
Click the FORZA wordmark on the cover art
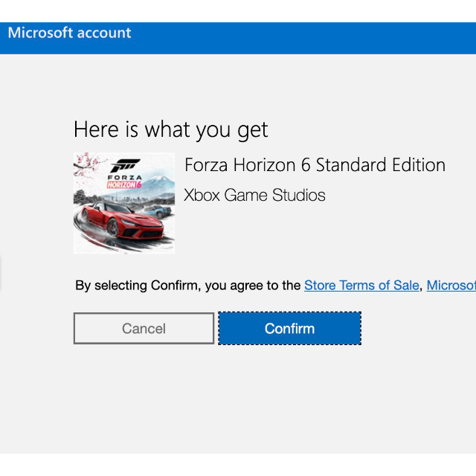click(125, 177)
